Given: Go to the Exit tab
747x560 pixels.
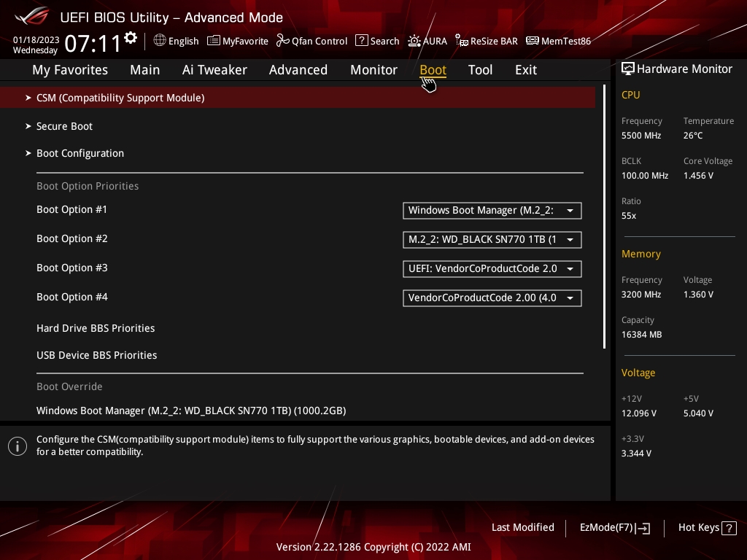Looking at the screenshot, I should coord(526,70).
